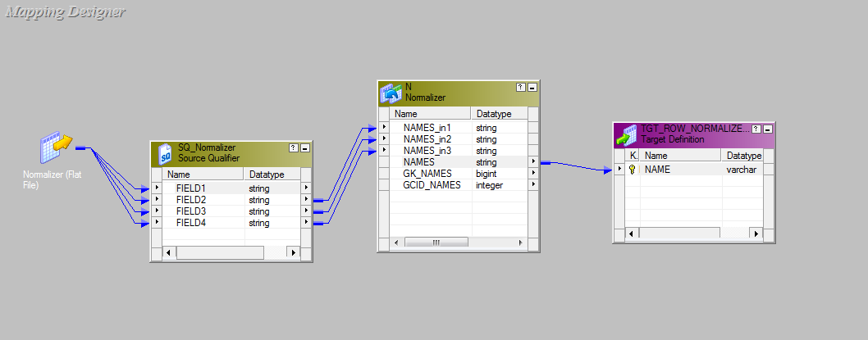Screen dimensions: 868x340
Task: Click the output port arrow of FIELD2
Action: tap(306, 200)
